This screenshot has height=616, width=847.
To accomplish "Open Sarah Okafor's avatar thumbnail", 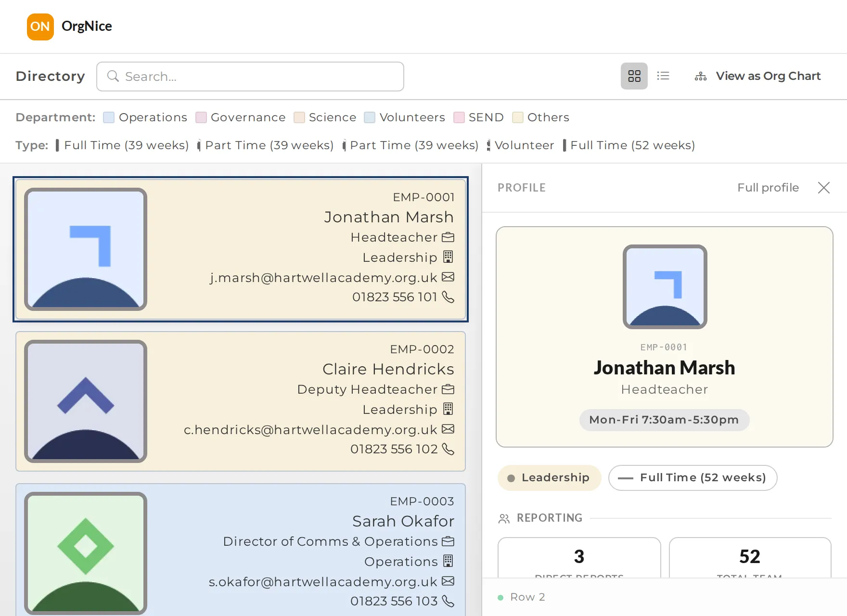I will coord(86,553).
